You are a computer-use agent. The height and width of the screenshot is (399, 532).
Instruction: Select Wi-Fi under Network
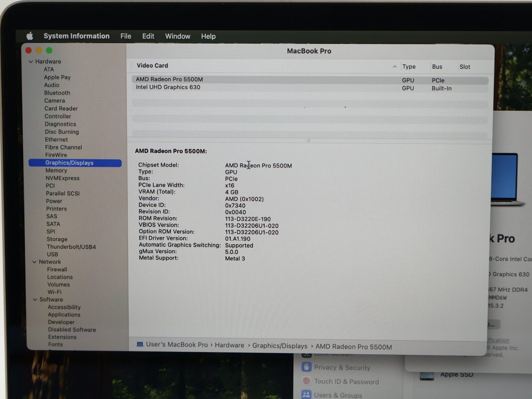click(55, 292)
